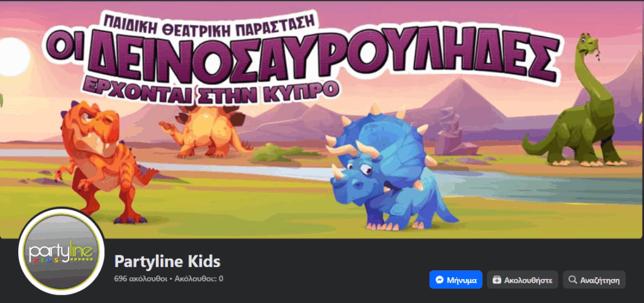Click the white sun in cover image
Screen dimensions: 644x303
click(13, 57)
